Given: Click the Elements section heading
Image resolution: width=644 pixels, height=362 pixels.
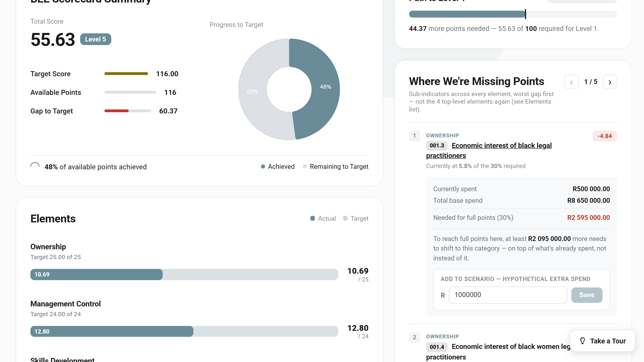Looking at the screenshot, I should pos(53,219).
